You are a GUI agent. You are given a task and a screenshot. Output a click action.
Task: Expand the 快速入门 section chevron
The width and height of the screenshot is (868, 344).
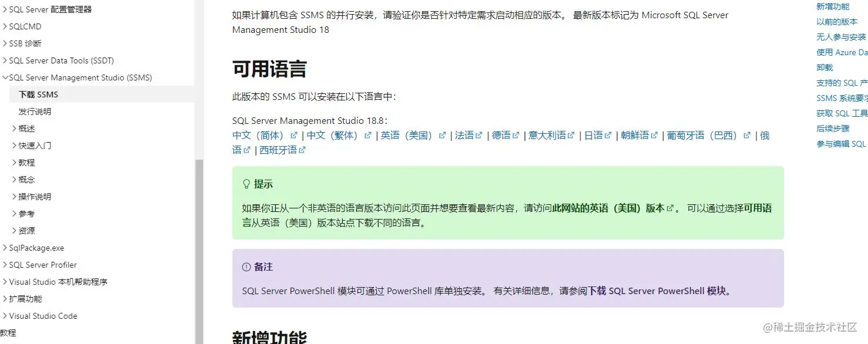[14, 146]
